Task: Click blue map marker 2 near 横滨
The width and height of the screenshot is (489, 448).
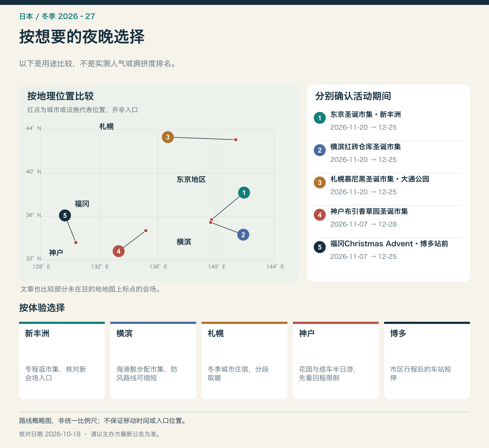Action: tap(243, 235)
